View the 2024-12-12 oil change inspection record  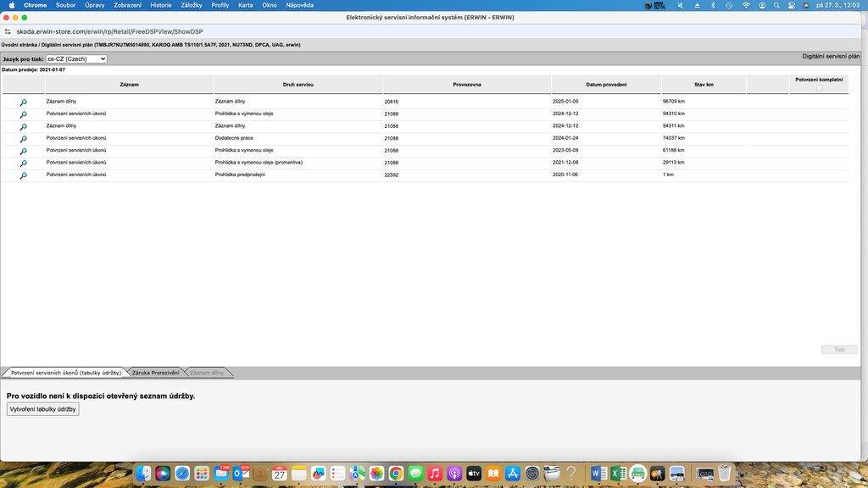(x=23, y=114)
